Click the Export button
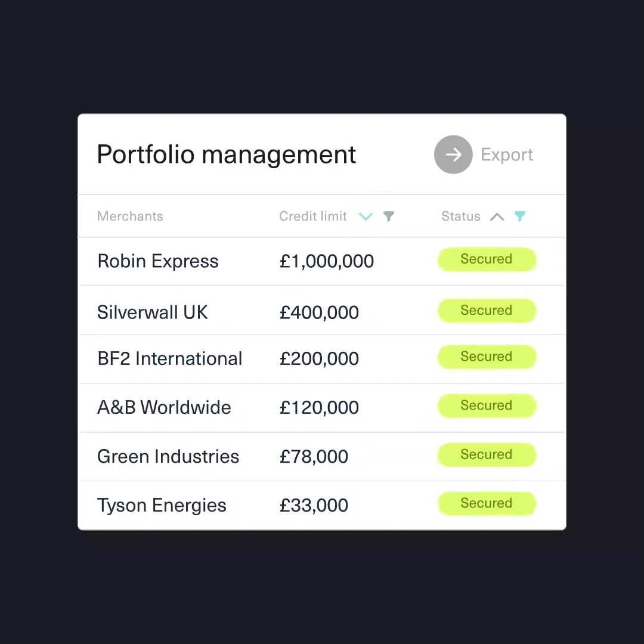 pos(507,154)
